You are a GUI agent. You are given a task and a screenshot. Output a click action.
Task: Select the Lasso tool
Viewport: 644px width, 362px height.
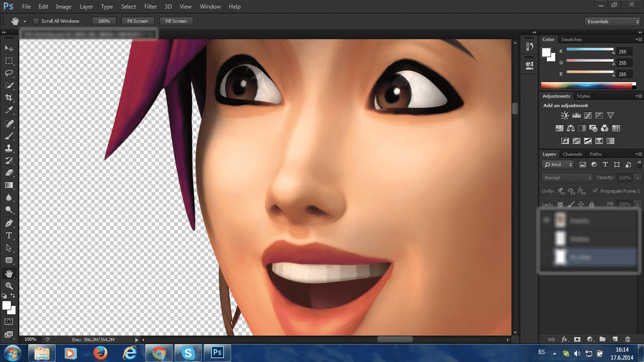(9, 73)
